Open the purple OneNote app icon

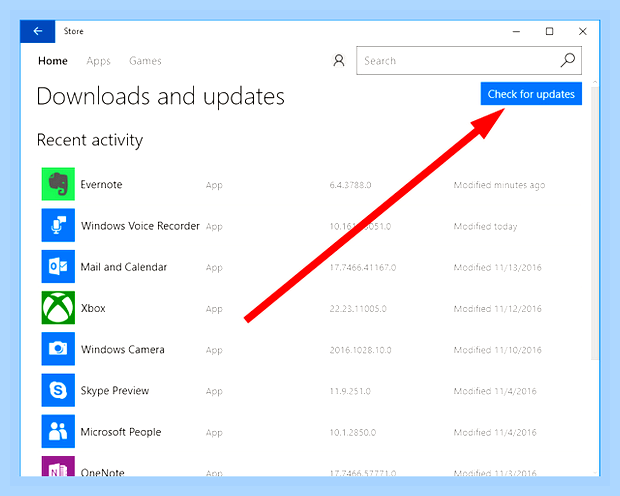pos(58,466)
